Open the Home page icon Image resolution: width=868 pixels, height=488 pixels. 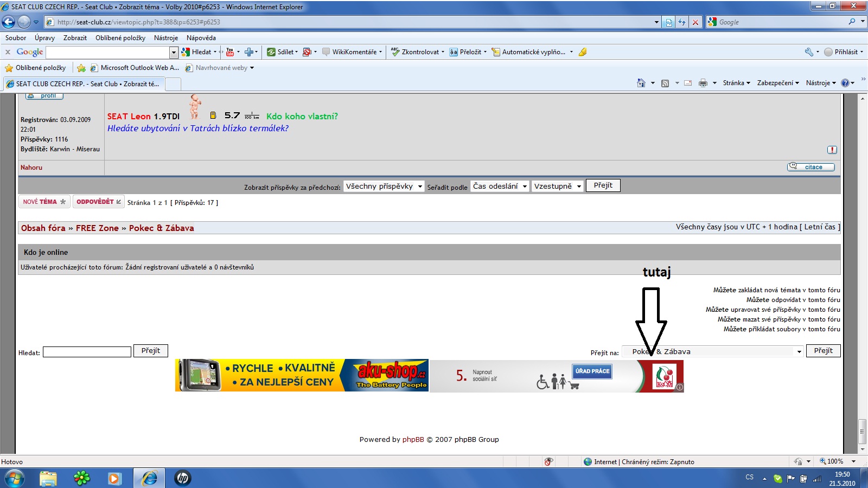tap(641, 83)
